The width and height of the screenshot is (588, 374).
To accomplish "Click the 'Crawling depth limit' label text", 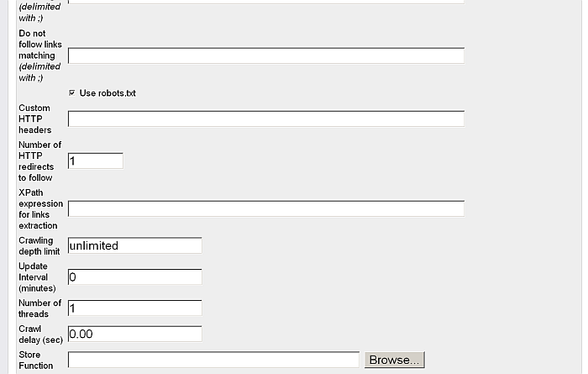I will coord(39,245).
